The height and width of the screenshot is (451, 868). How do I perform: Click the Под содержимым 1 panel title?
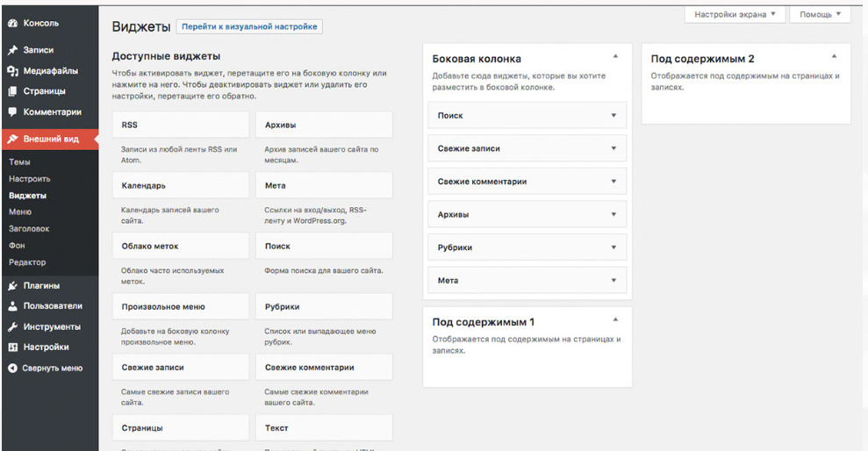point(484,322)
